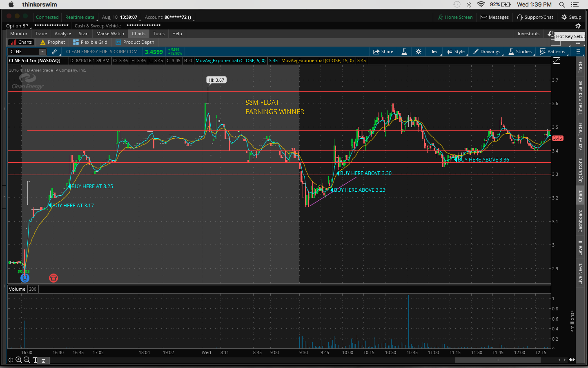Open the Studies menu
The image size is (588, 368).
(520, 52)
